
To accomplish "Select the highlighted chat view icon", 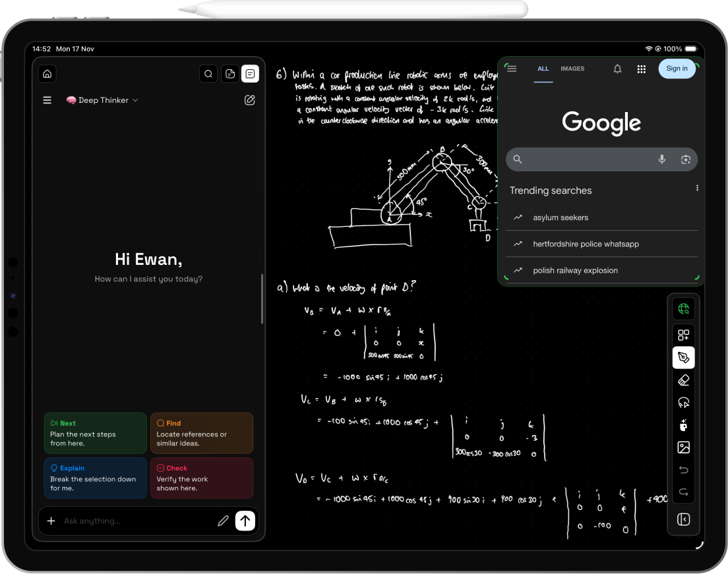I will [x=251, y=74].
